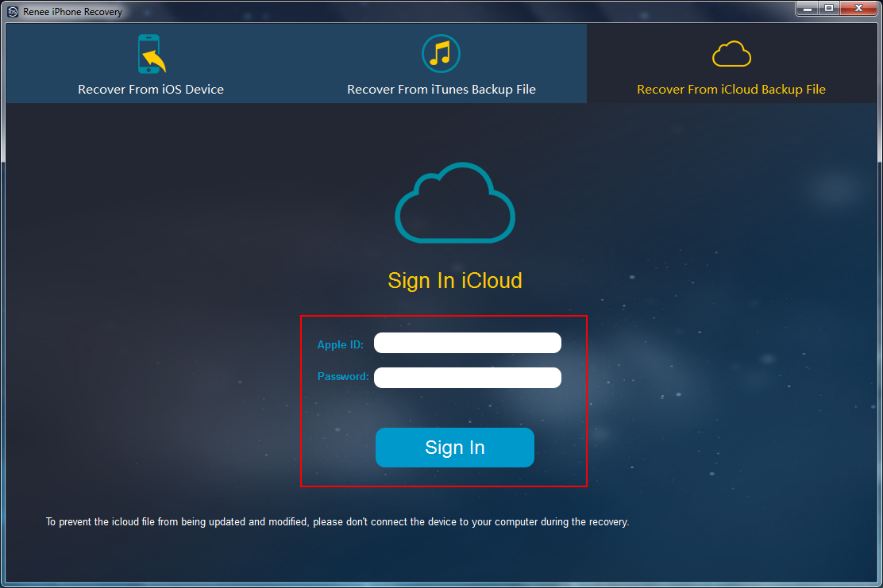
Task: Click the empty middle of the title bar
Action: (x=437, y=10)
